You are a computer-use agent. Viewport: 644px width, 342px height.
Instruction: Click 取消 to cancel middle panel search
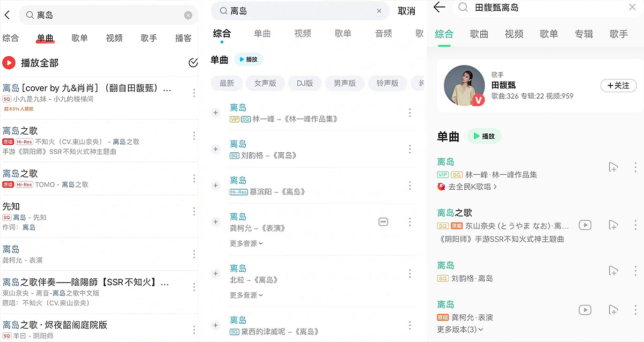pyautogui.click(x=406, y=11)
